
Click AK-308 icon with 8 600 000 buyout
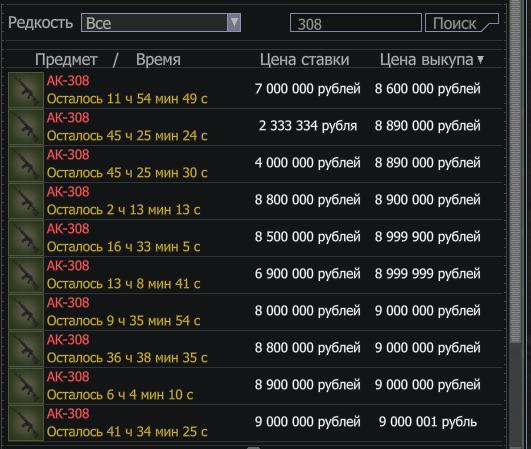[26, 90]
